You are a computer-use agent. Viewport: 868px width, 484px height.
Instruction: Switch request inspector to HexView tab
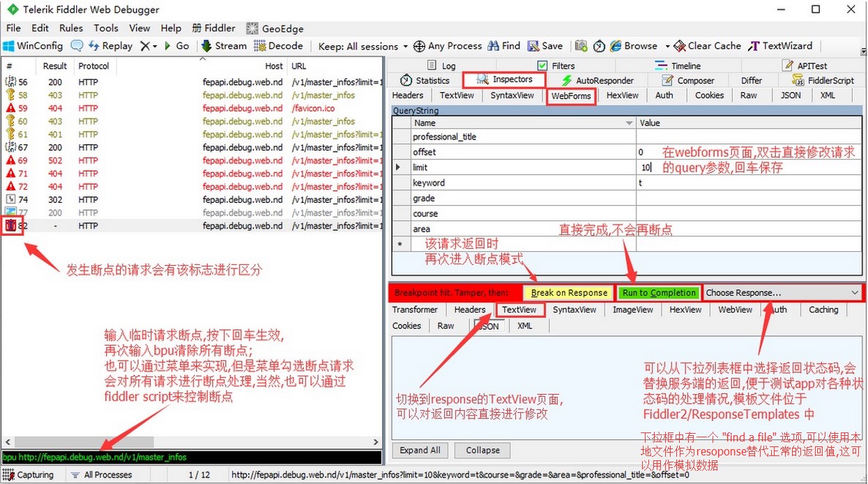[x=622, y=96]
